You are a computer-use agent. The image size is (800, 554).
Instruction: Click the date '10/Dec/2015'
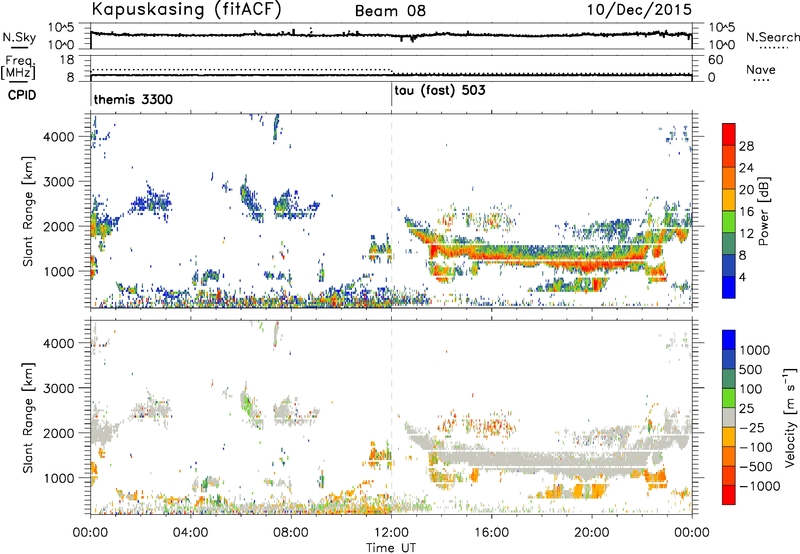click(x=639, y=9)
